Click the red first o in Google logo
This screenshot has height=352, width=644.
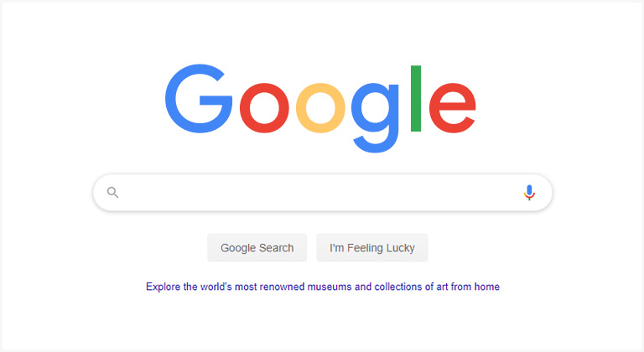pyautogui.click(x=264, y=108)
